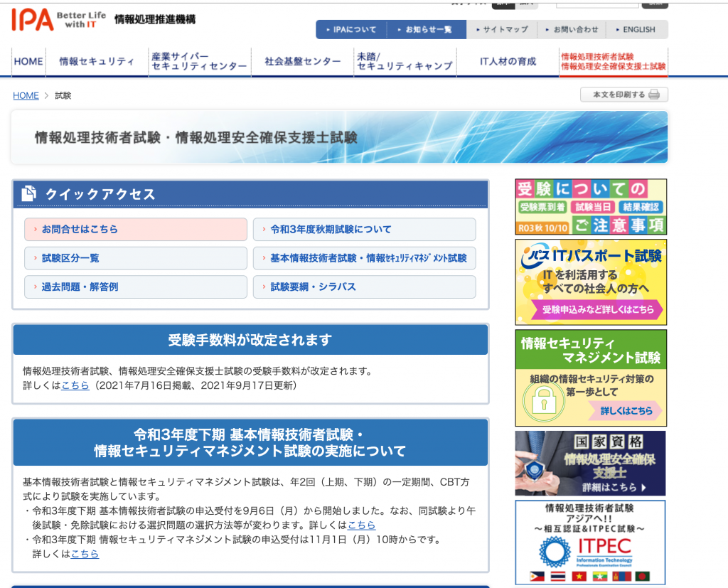The height and width of the screenshot is (588, 728).
Task: Select 情報処理技術者試験 red navigation tab
Action: pyautogui.click(x=614, y=61)
